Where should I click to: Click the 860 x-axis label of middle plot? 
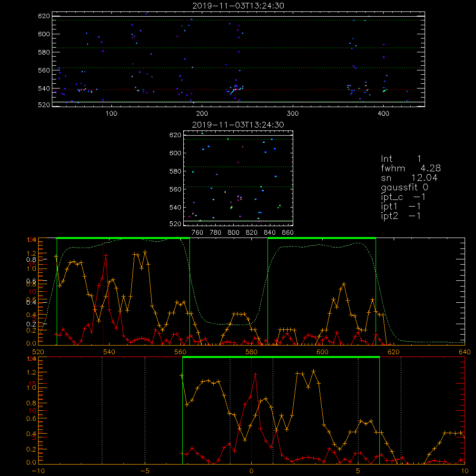point(288,233)
